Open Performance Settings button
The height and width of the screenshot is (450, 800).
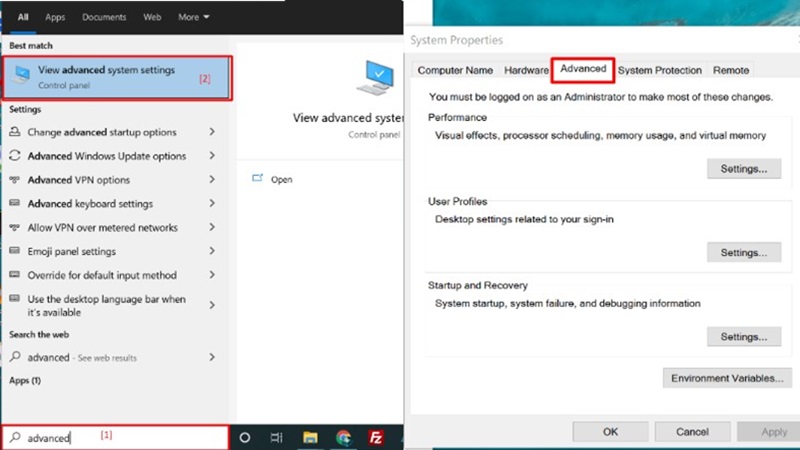[744, 169]
